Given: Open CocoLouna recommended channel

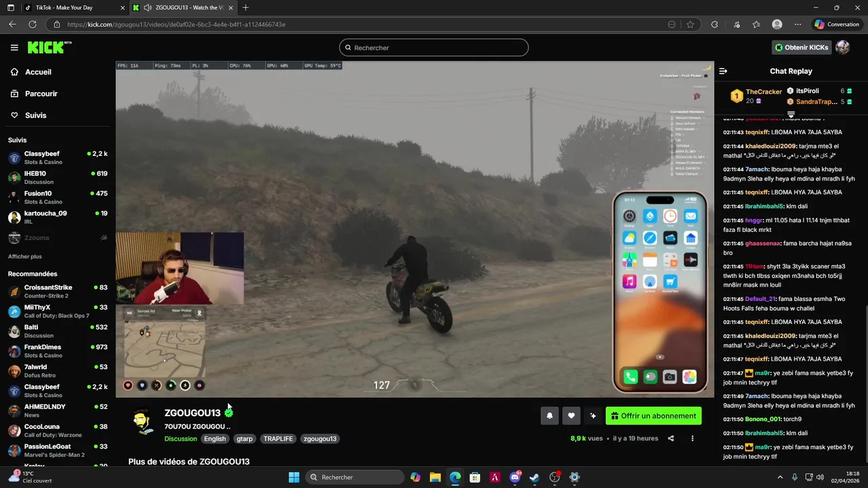Looking at the screenshot, I should click(58, 430).
